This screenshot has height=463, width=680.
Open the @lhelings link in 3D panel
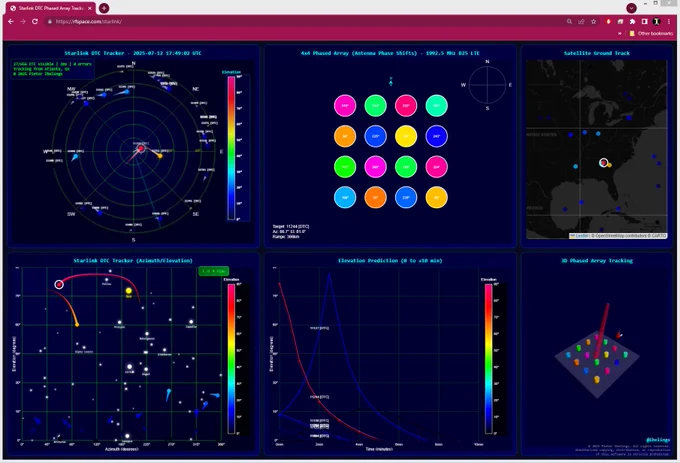(658, 440)
